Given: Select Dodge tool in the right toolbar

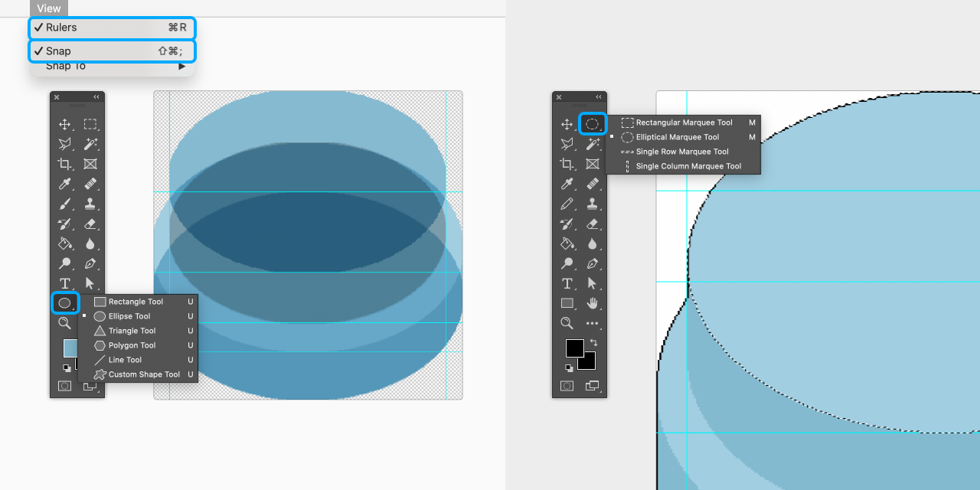Looking at the screenshot, I should click(567, 263).
